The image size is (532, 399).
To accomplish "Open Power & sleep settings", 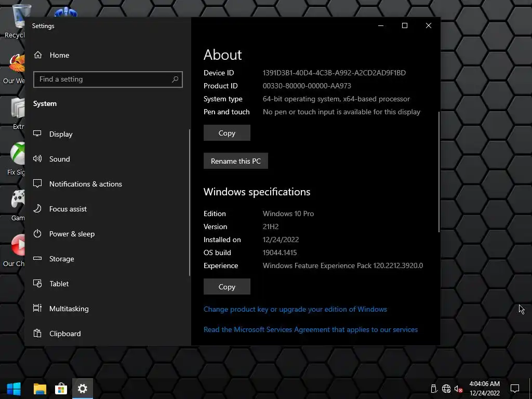I will point(108,234).
